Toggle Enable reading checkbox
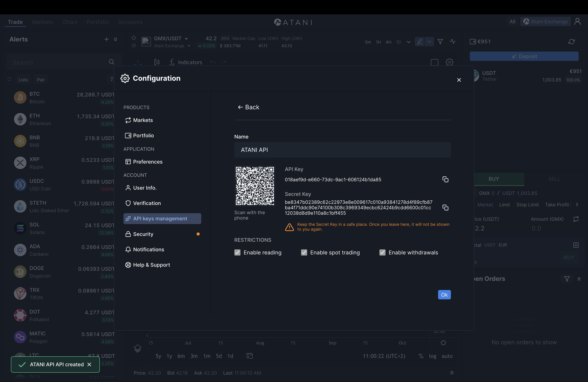The image size is (588, 382). pos(237,252)
